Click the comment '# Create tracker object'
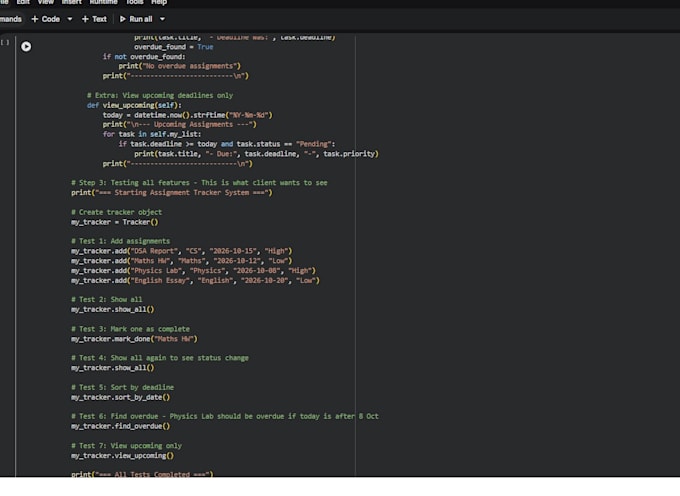Screen dimensions: 680x496 (x=116, y=212)
